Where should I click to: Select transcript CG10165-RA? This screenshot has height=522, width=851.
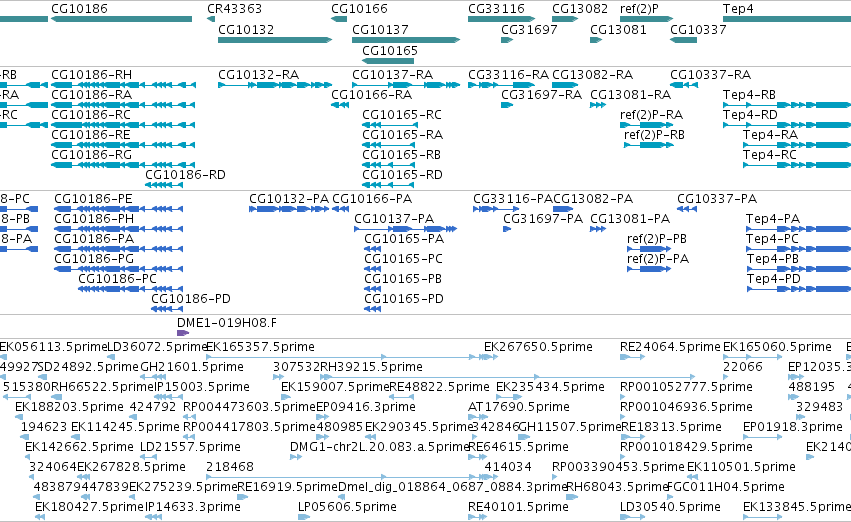click(x=388, y=145)
